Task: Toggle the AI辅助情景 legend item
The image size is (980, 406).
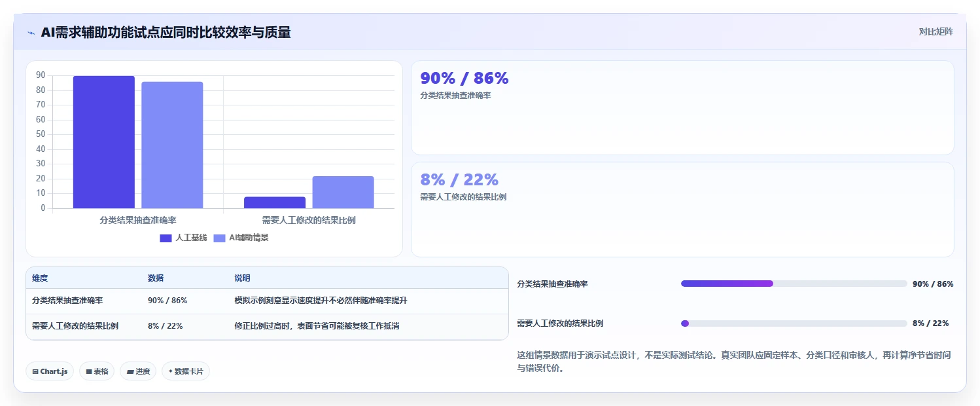Action: click(x=241, y=238)
